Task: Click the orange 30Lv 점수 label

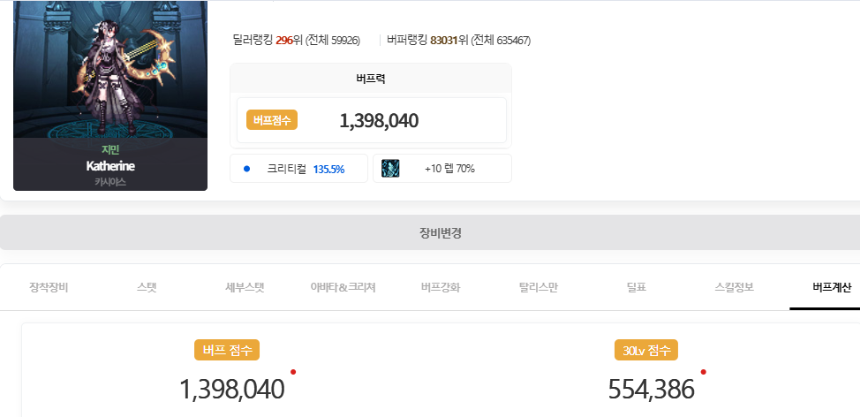Action: (645, 350)
